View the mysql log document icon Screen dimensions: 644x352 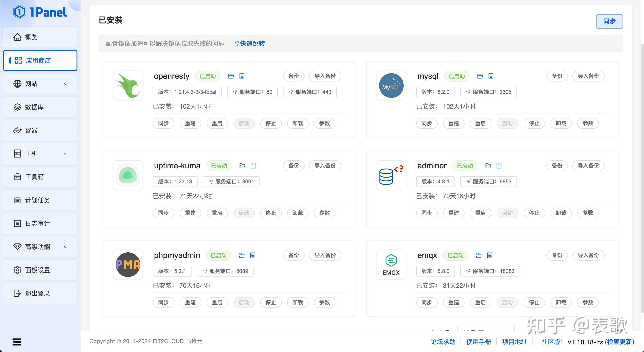(x=491, y=76)
